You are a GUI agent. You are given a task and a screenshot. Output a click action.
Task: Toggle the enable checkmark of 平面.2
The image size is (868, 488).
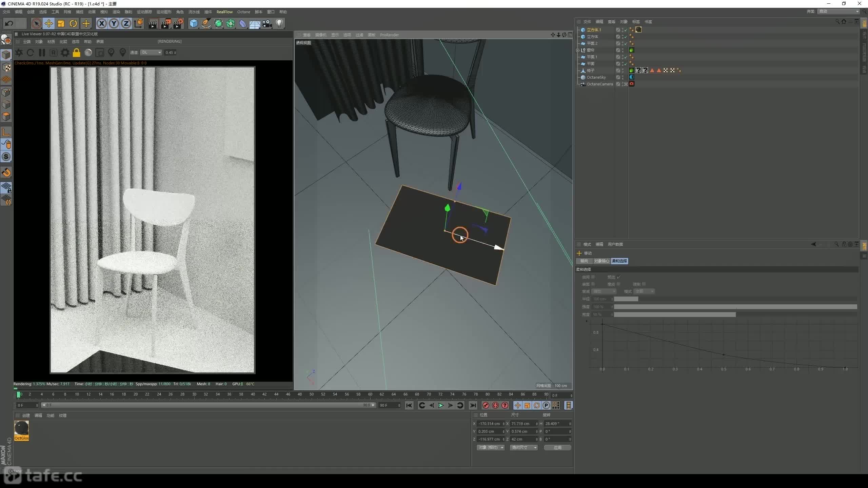626,43
